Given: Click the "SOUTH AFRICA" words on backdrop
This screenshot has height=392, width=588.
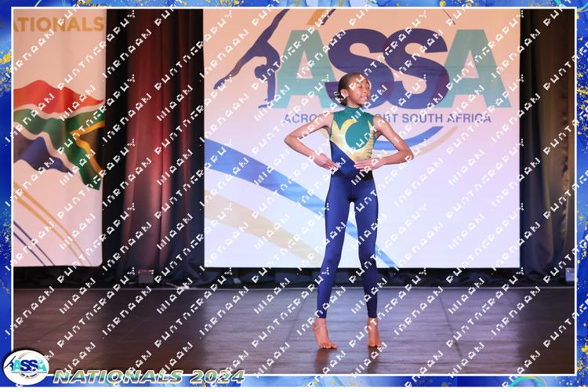Looking at the screenshot, I should (x=446, y=118).
